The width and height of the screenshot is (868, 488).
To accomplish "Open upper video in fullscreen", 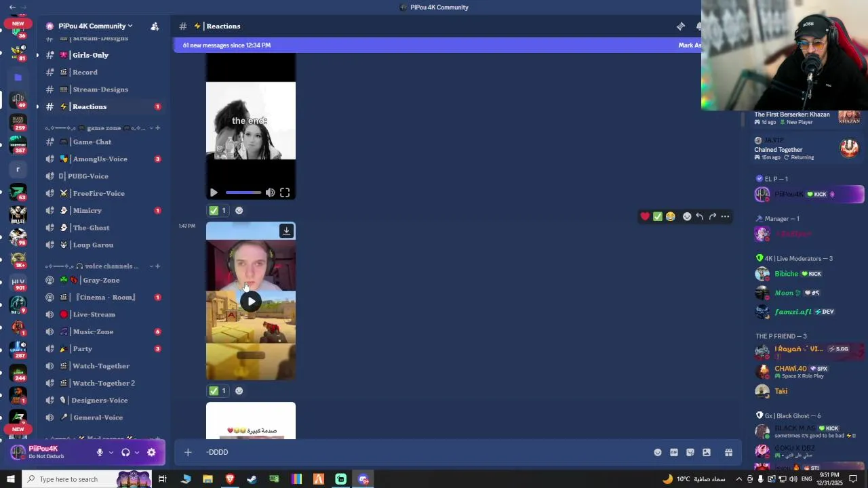I will [285, 193].
